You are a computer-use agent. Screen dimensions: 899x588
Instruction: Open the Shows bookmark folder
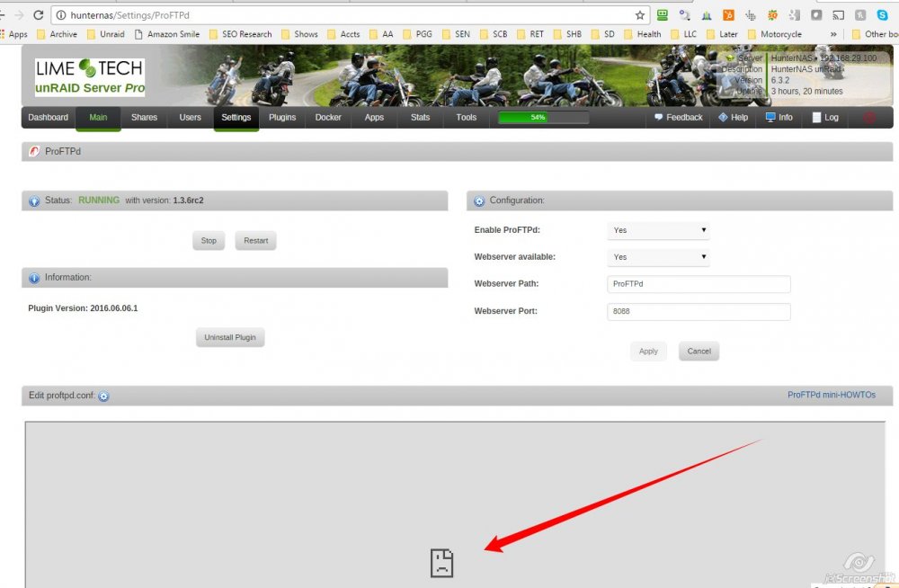coord(299,34)
